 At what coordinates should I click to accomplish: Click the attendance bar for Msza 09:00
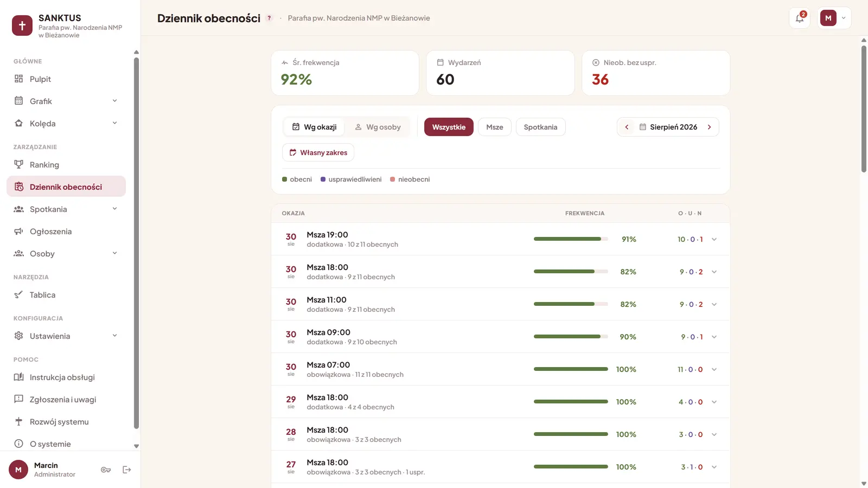coord(571,337)
